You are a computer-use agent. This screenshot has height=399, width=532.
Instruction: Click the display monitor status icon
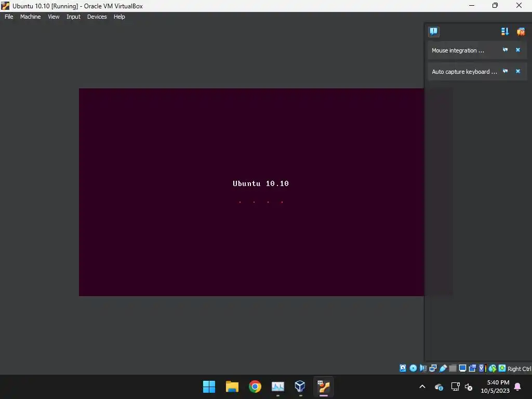[x=462, y=368]
